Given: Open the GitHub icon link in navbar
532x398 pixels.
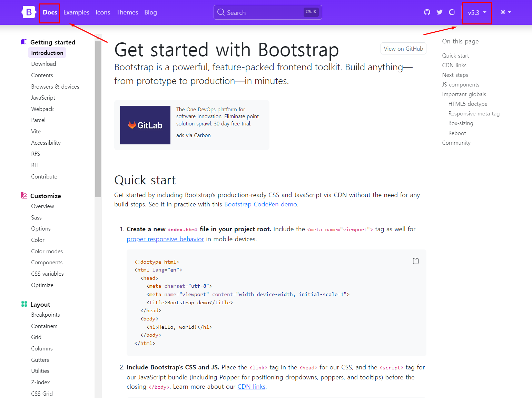Looking at the screenshot, I should point(427,12).
